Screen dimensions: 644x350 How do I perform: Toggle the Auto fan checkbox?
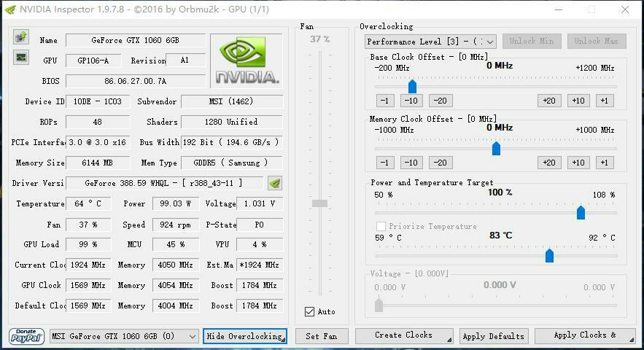pos(310,311)
